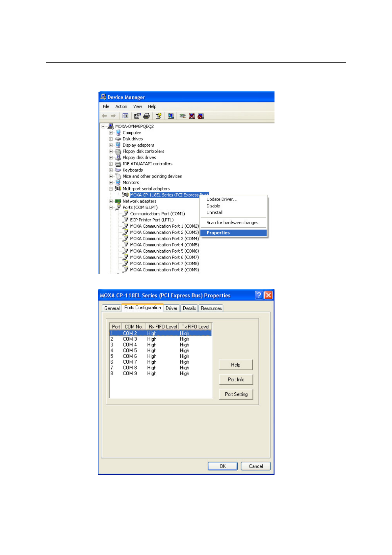The image size is (392, 555).
Task: Expand the Monitors node
Action: (111, 182)
